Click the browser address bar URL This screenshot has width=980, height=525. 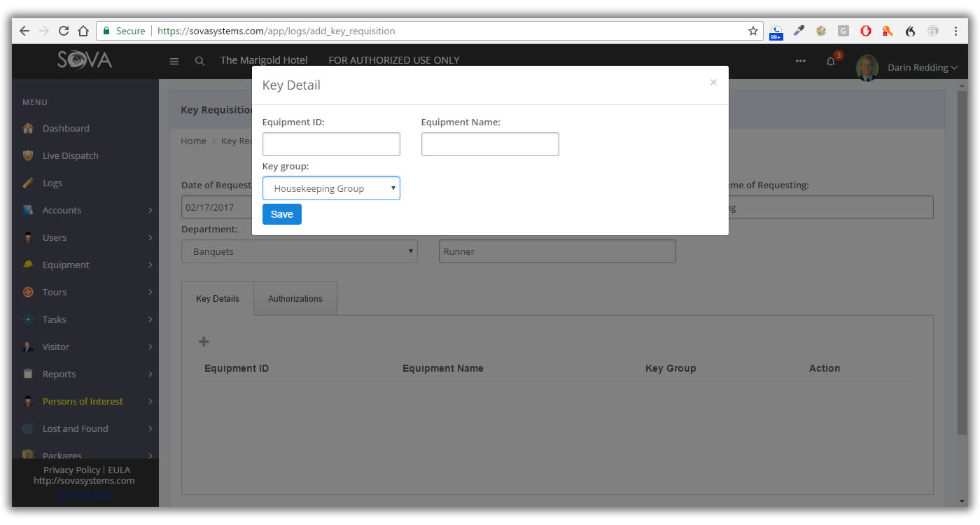pyautogui.click(x=276, y=31)
